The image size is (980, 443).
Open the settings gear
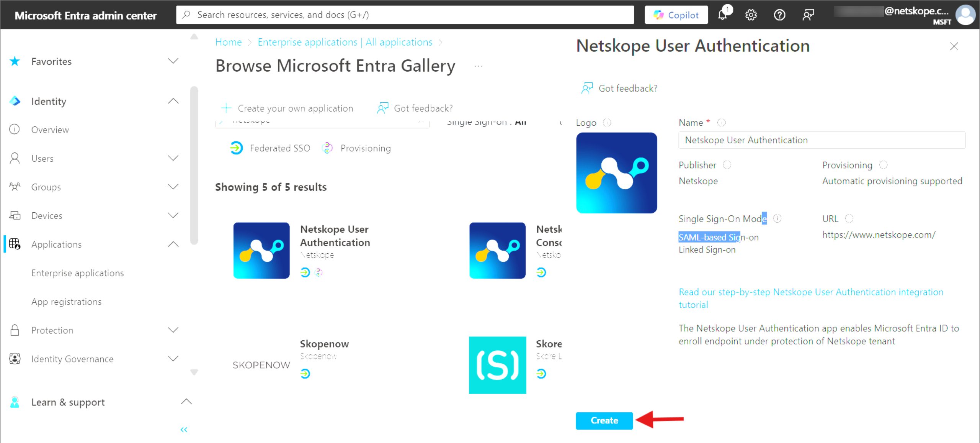point(751,15)
